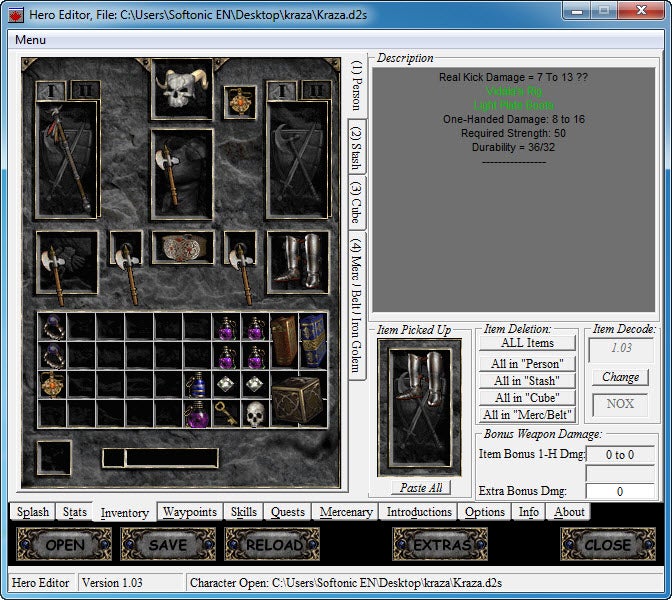Toggle left weapon set II
Screen dimensions: 672x600
click(85, 90)
